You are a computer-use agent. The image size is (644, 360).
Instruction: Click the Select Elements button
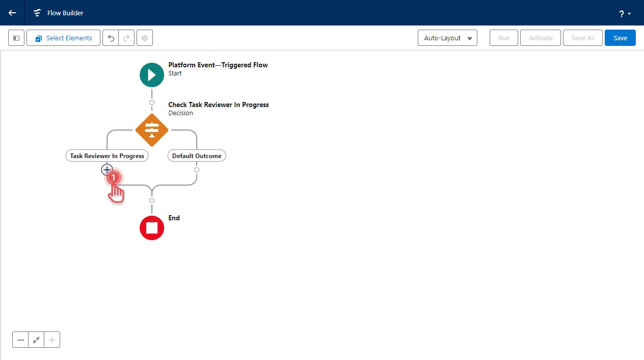[63, 38]
